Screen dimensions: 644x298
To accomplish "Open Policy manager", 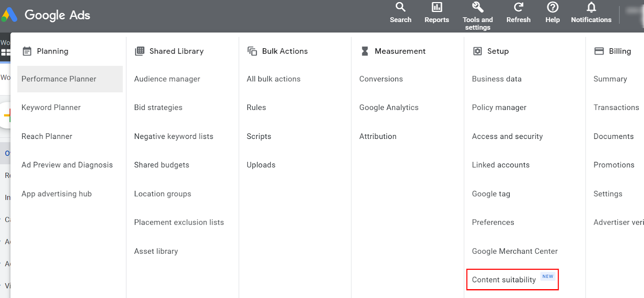I will pyautogui.click(x=499, y=108).
